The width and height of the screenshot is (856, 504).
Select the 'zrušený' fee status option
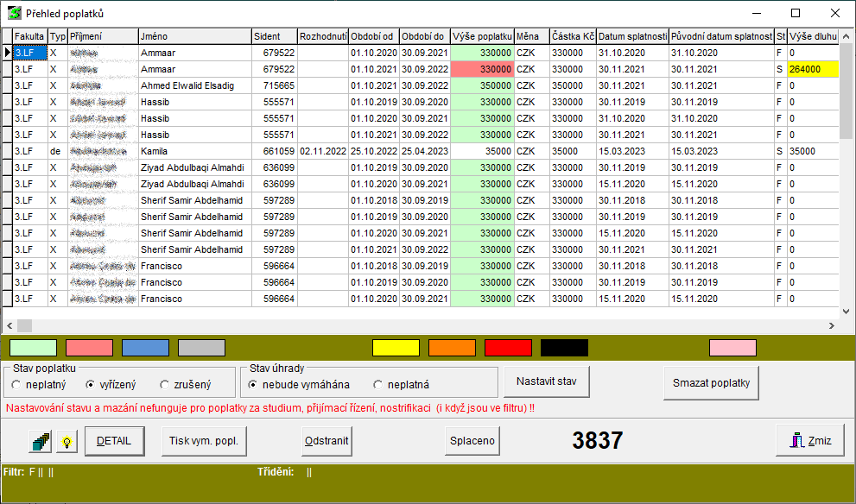(x=165, y=385)
